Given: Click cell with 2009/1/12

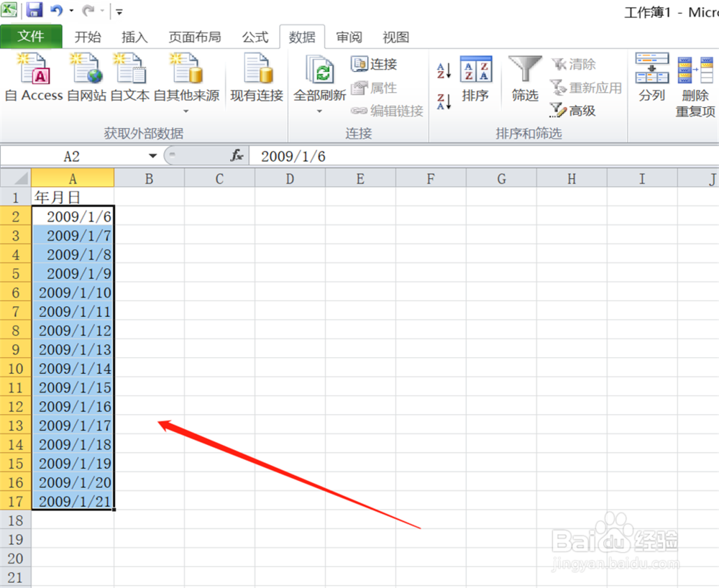Looking at the screenshot, I should point(73,330).
